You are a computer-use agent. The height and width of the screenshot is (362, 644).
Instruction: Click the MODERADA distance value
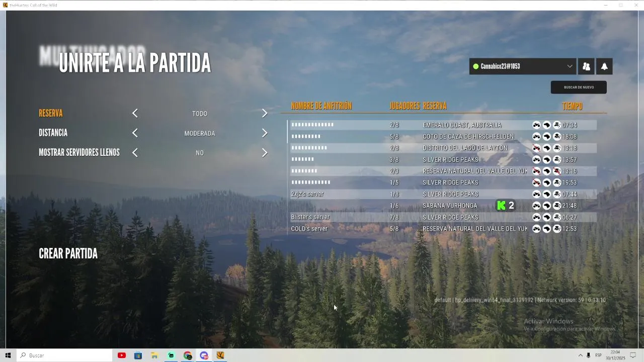[200, 133]
